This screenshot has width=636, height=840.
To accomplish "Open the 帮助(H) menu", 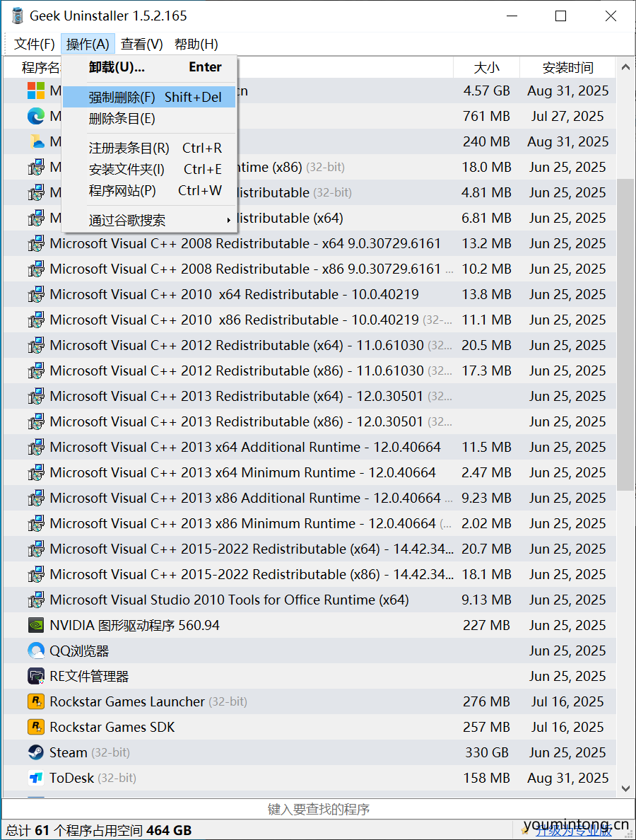I will (196, 44).
